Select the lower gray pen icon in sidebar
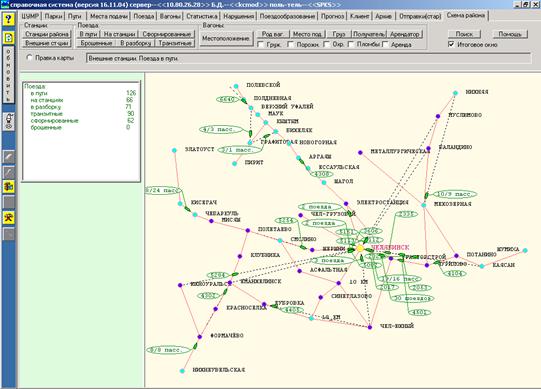This screenshot has height=389, width=541. pos(9,172)
